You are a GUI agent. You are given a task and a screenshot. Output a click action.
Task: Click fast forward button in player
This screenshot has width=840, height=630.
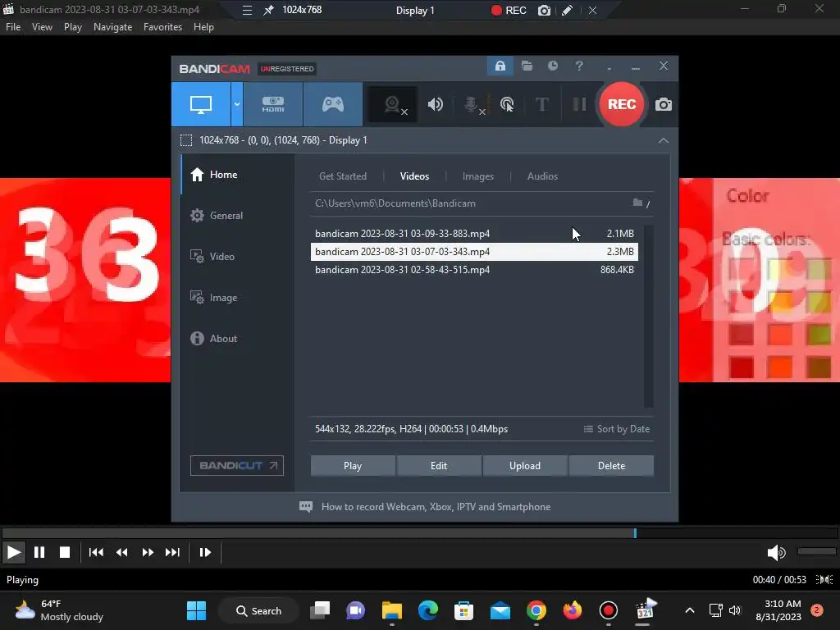click(x=148, y=552)
